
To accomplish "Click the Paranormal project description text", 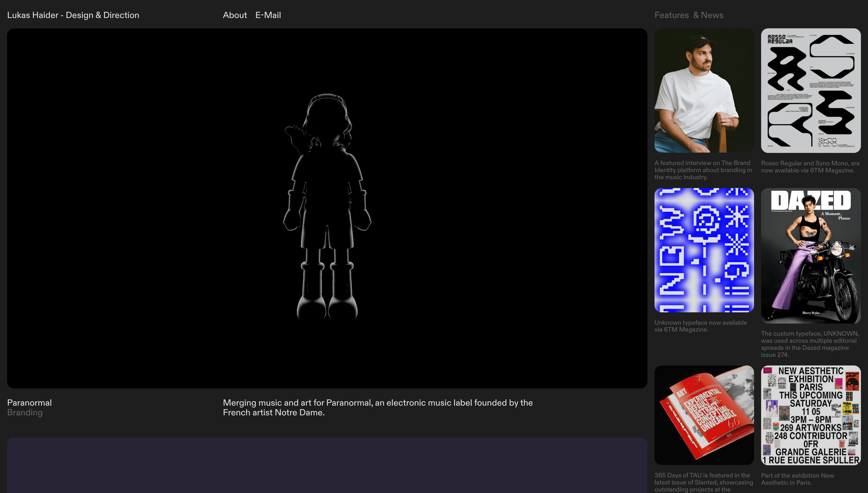I will [378, 407].
